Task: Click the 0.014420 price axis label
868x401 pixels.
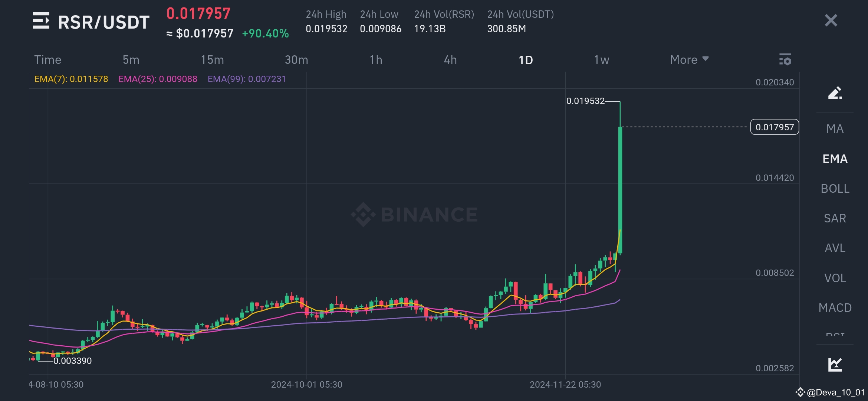Action: (x=775, y=178)
